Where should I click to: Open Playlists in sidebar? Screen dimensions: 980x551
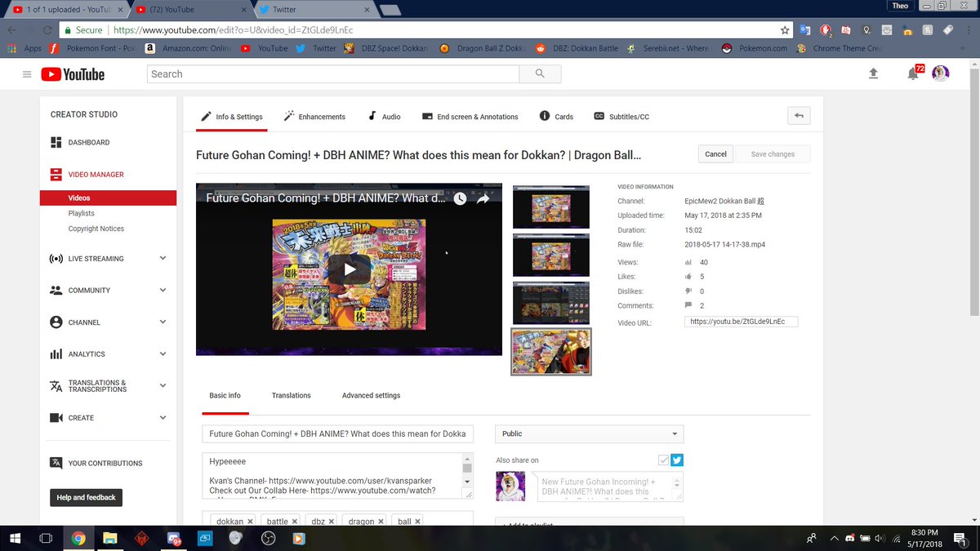(x=81, y=213)
